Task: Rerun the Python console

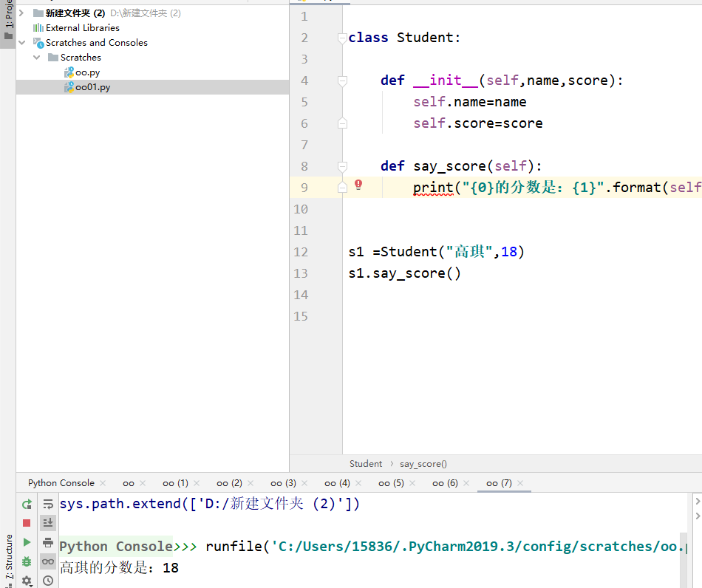Action: click(x=27, y=505)
